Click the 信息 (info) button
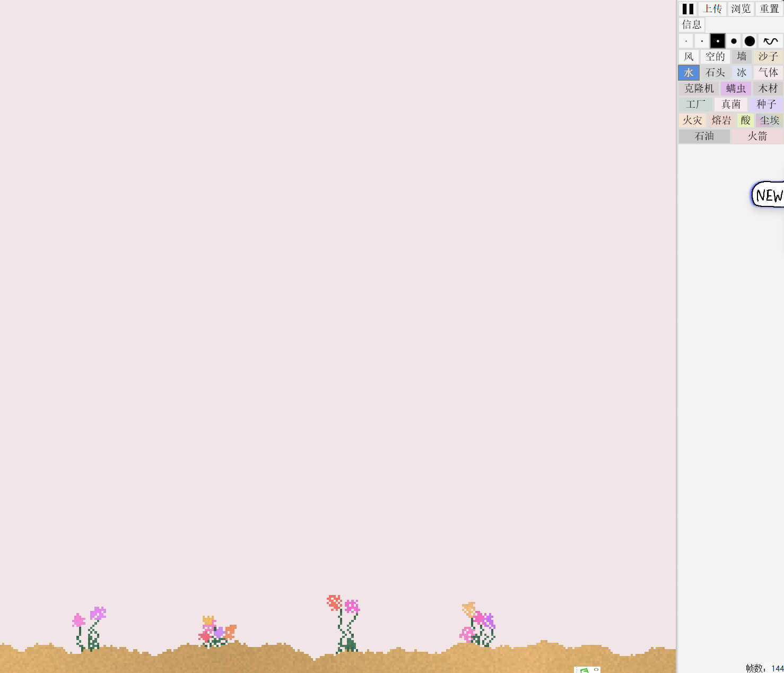 692,24
